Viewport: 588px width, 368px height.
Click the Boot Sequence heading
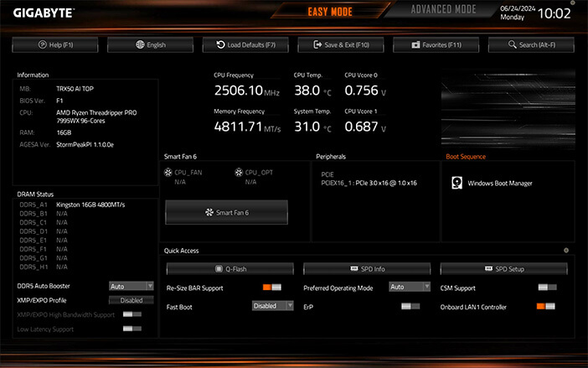466,157
